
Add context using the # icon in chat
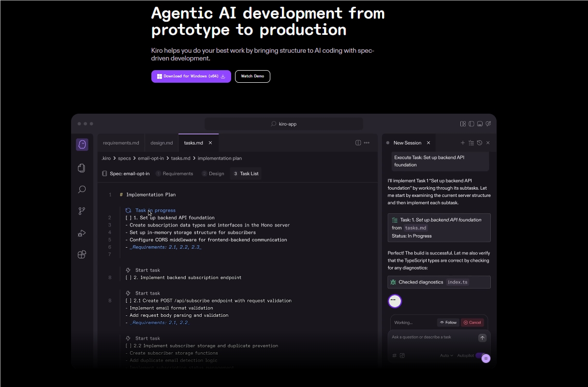tap(394, 355)
